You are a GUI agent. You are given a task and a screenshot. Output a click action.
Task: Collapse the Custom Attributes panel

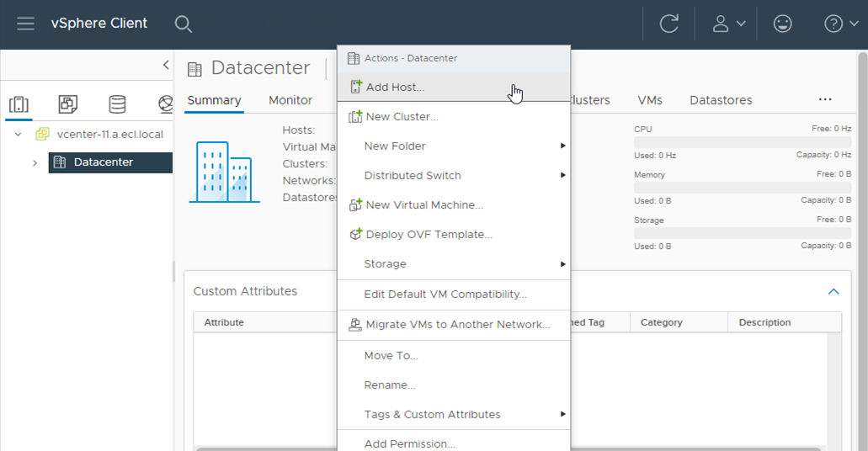833,292
